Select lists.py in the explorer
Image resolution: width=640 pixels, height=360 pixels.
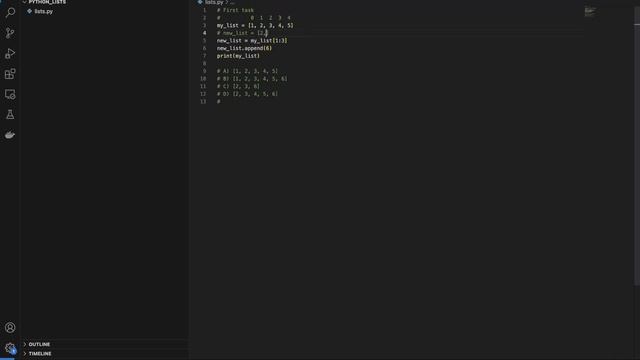44,11
